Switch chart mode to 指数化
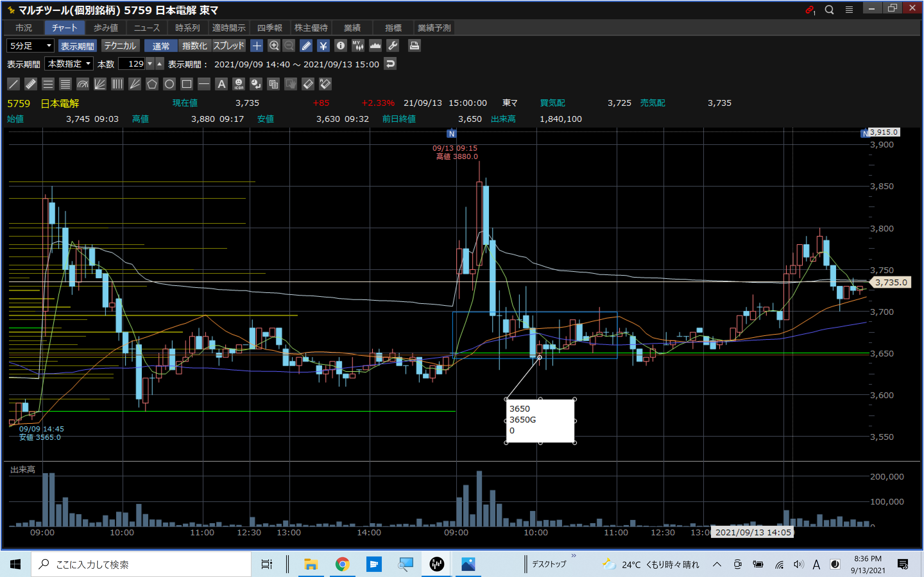Screen dimensions: 924x577 pos(194,46)
